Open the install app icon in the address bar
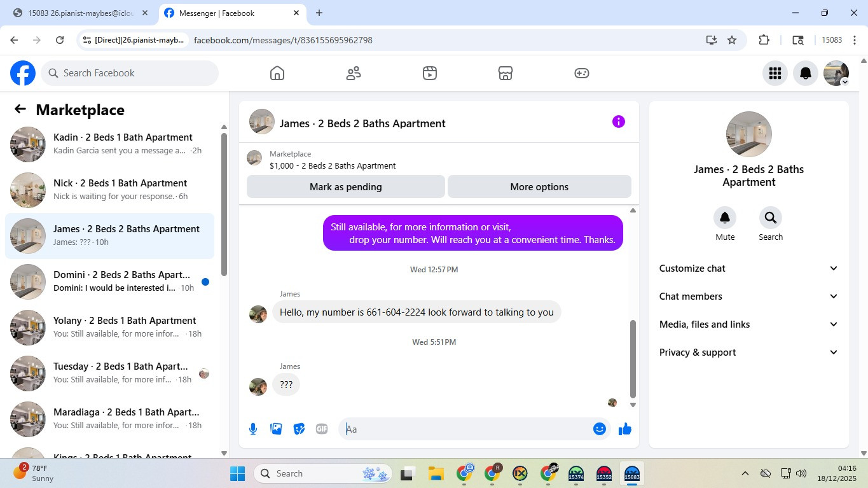868x488 pixels. [x=712, y=40]
